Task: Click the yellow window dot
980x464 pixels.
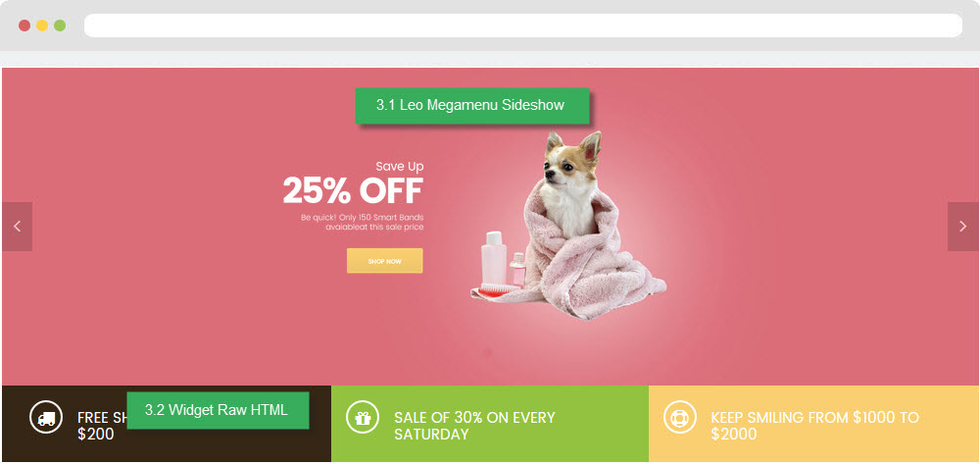Action: (42, 26)
